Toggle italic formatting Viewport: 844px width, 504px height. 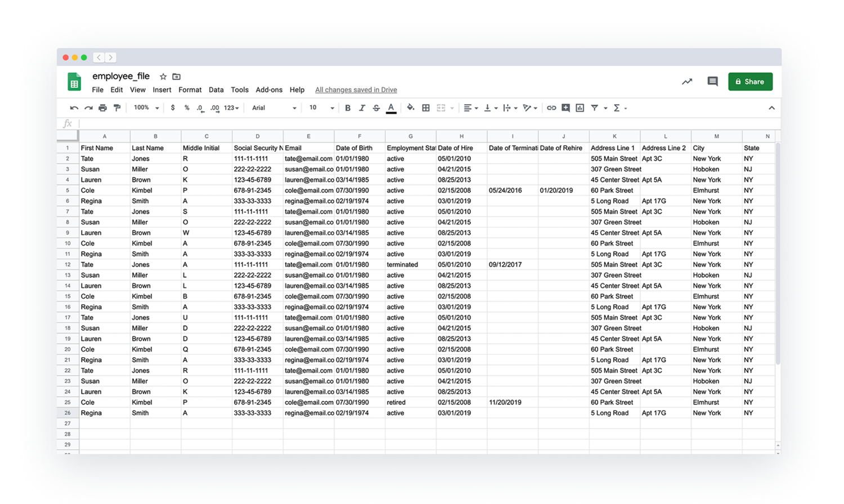[x=362, y=107]
